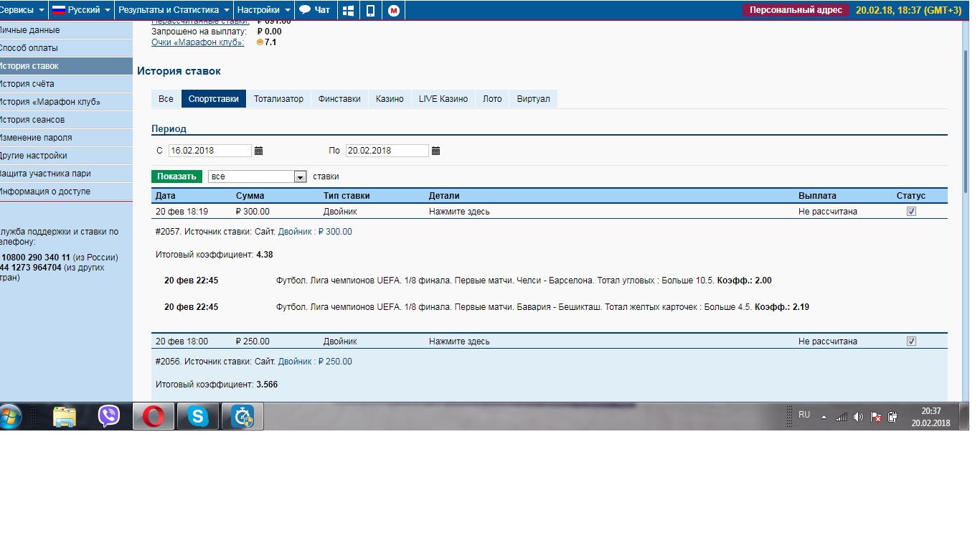Viewport: 980px width, 551px height.
Task: Click the Персональный адрес button
Action: click(x=796, y=10)
